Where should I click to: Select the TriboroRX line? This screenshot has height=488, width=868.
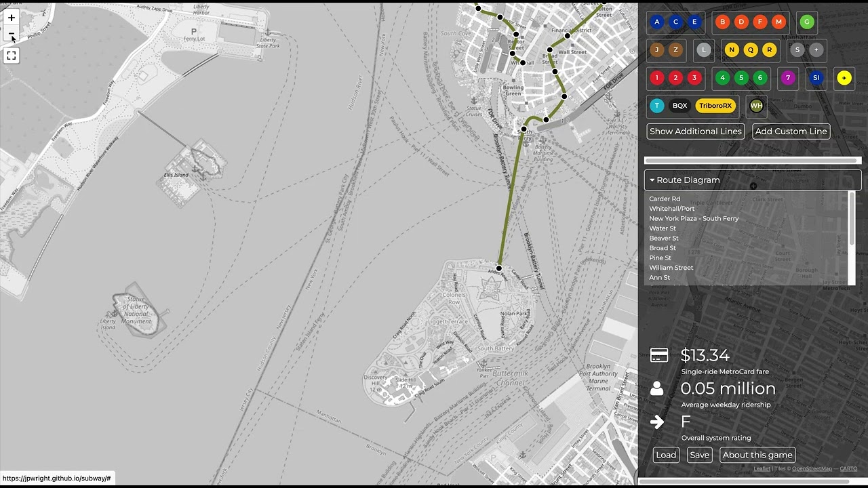pos(715,106)
